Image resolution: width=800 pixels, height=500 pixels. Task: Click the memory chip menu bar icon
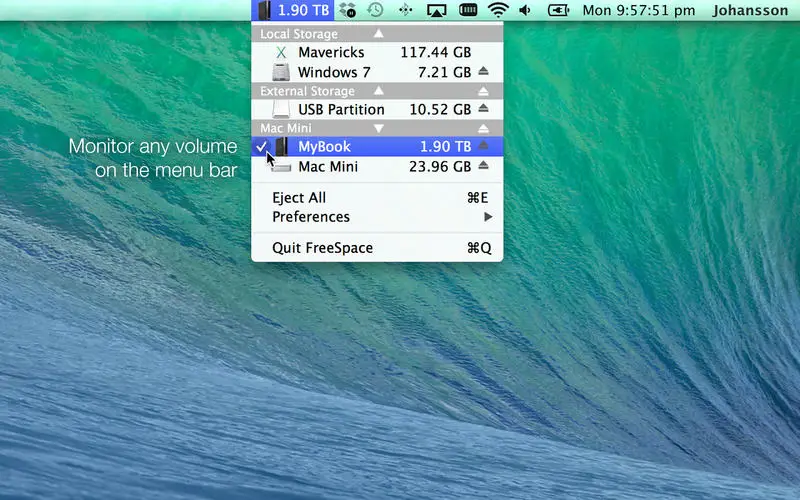tap(467, 10)
